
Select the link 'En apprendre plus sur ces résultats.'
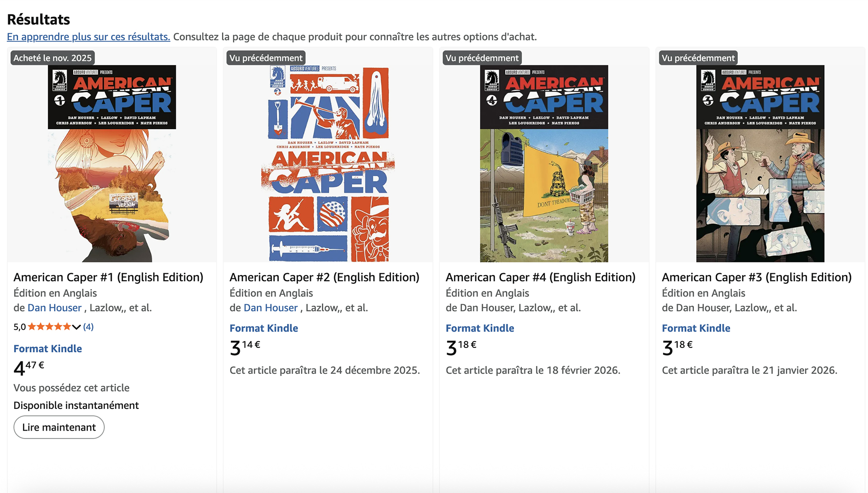coord(89,37)
